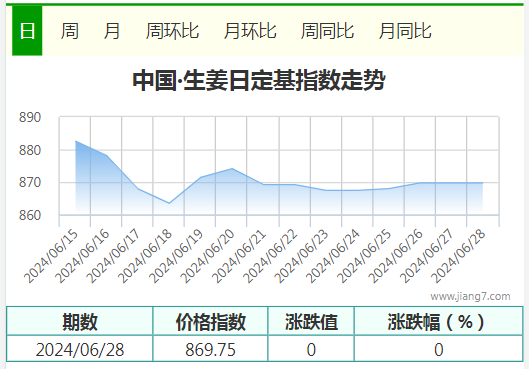Open the 月同比 tab
529x369 pixels.
(x=405, y=31)
